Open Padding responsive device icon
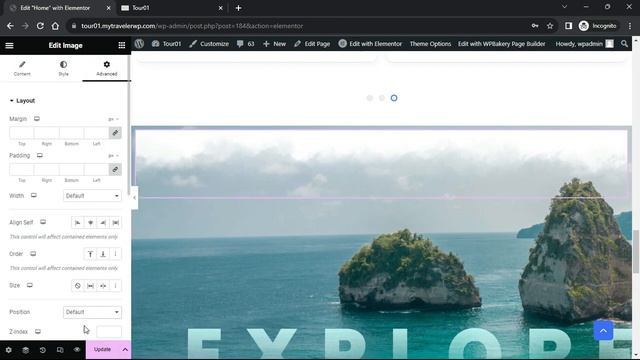Viewport: 640px width, 360px height. point(40,156)
